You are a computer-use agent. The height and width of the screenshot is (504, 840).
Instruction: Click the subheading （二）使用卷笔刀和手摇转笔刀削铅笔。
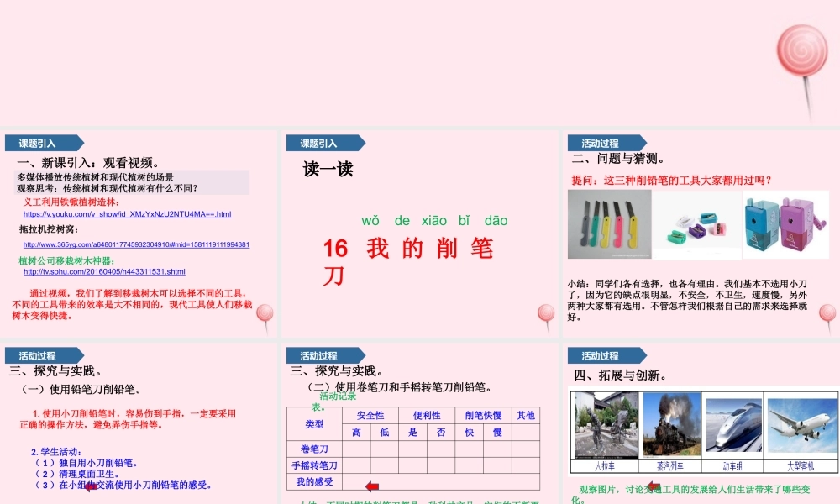coord(398,386)
